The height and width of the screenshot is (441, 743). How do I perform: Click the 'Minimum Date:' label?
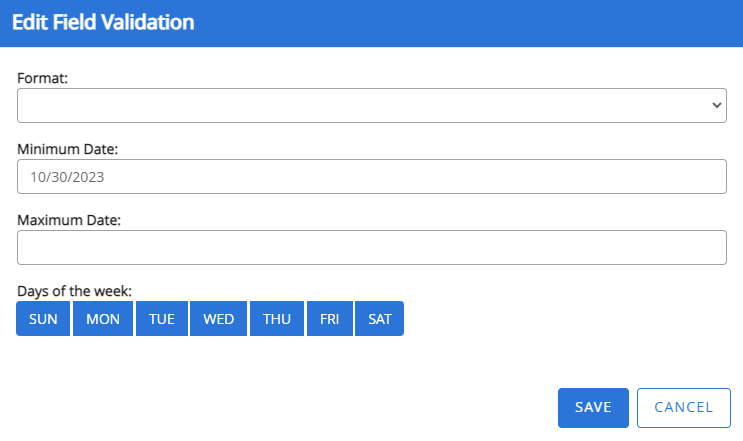tap(68, 149)
